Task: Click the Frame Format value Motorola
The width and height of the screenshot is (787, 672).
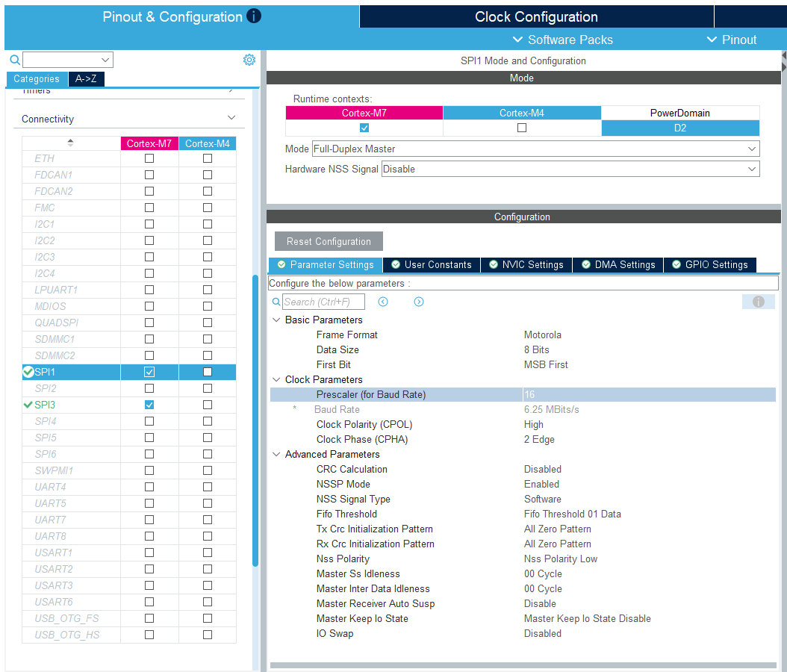Action: click(x=543, y=335)
